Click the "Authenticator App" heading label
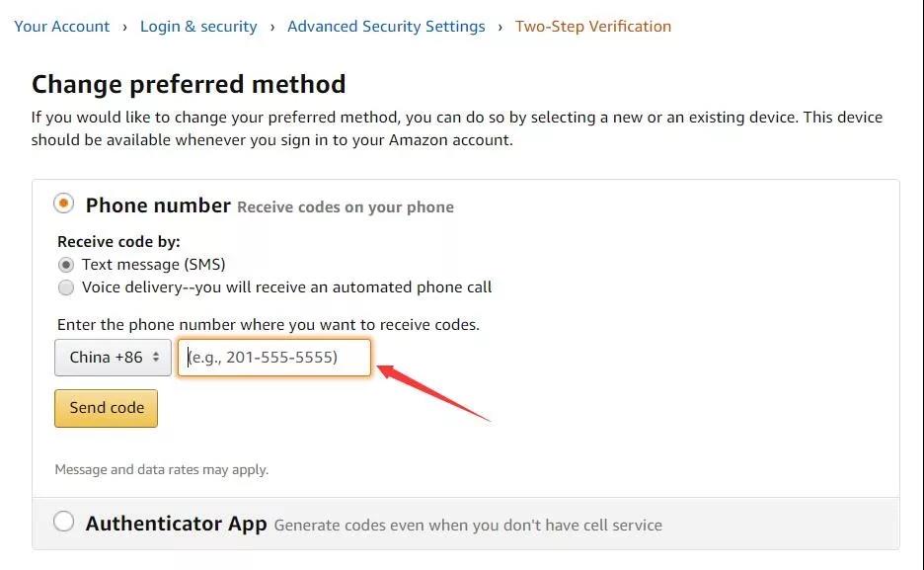Screen dimensions: 924x570 pyautogui.click(x=176, y=524)
